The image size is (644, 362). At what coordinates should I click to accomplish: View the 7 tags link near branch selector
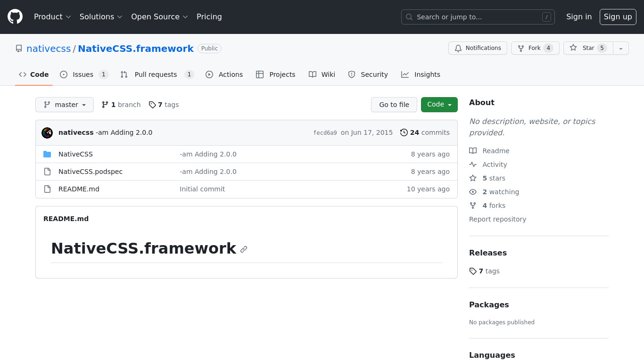pos(164,105)
